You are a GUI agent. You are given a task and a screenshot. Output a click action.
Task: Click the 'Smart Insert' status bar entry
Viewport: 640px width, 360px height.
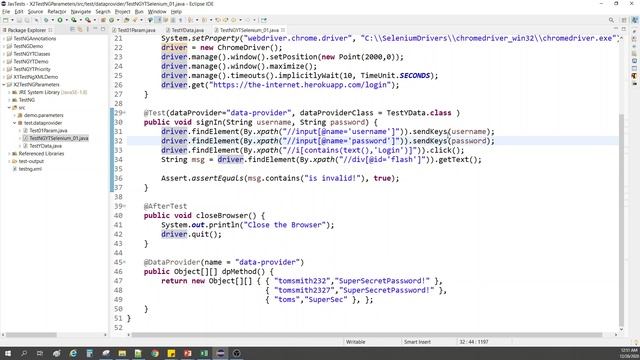[x=417, y=342]
